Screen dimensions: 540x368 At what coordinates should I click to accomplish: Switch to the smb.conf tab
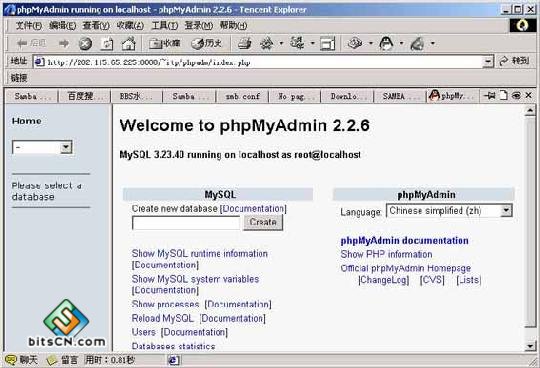242,96
